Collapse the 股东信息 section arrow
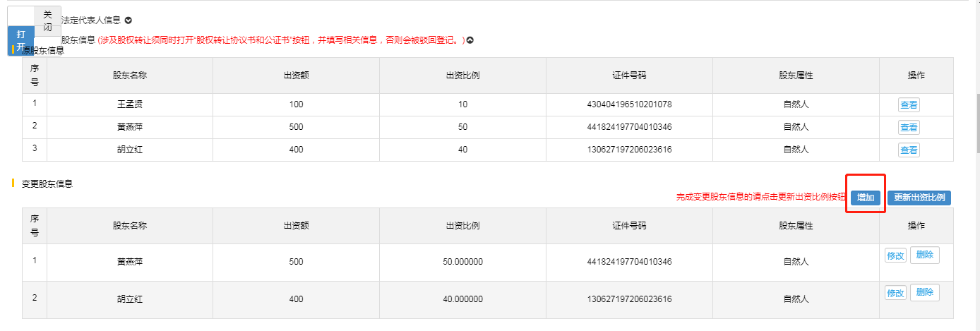This screenshot has height=331, width=980. [470, 40]
